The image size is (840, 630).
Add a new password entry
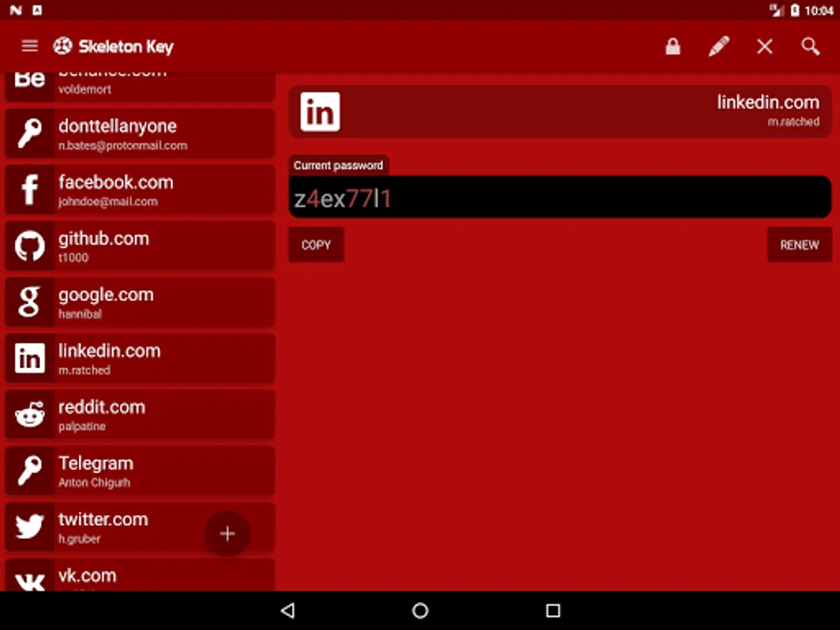[227, 533]
